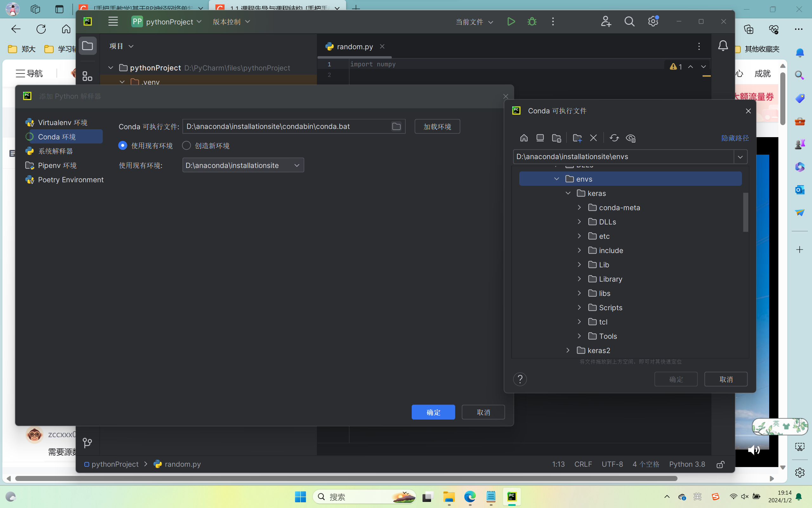812x508 pixels.
Task: Cancel the Conda executable file chooser
Action: (726, 379)
